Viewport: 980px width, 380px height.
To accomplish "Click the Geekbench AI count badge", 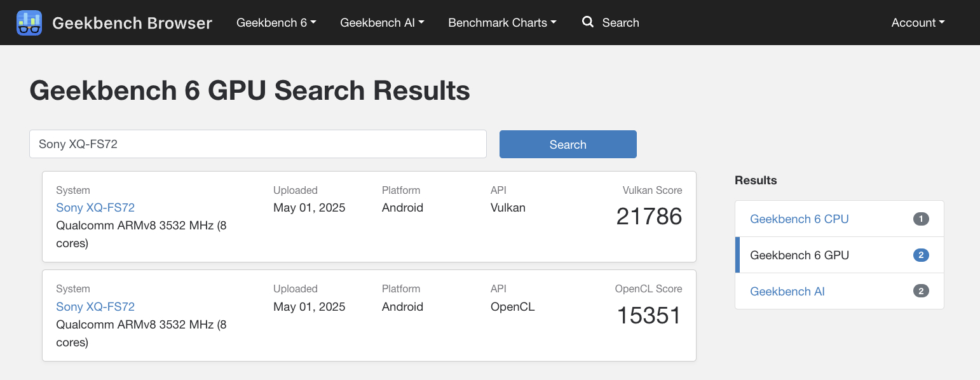I will coord(921,292).
